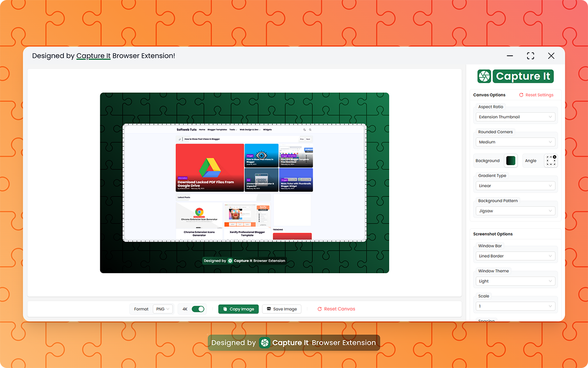Click the dark green Background color swatch
Viewport: 588px width, 368px height.
[x=510, y=161]
